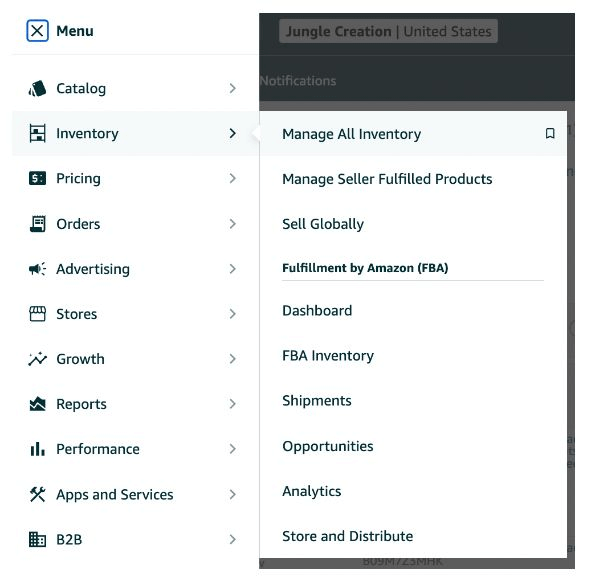Click the Pricing dollar icon
The height and width of the screenshot is (582, 606).
point(37,179)
